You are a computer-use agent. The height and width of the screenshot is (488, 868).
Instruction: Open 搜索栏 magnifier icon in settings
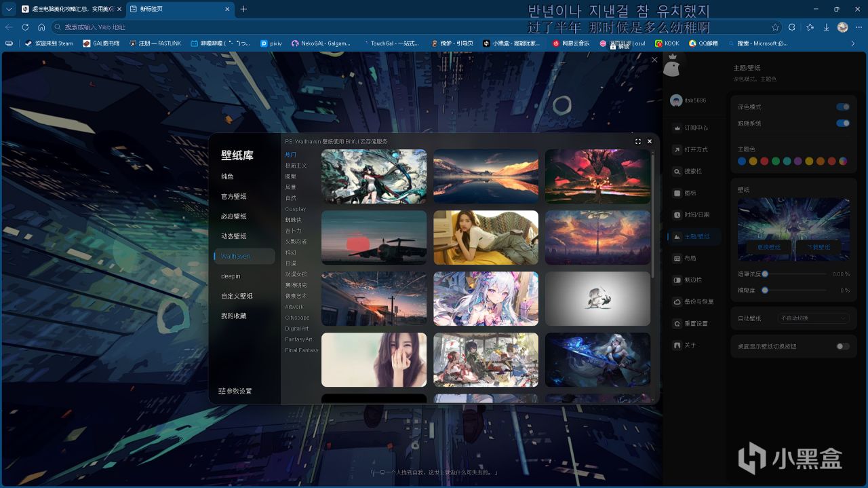click(677, 171)
